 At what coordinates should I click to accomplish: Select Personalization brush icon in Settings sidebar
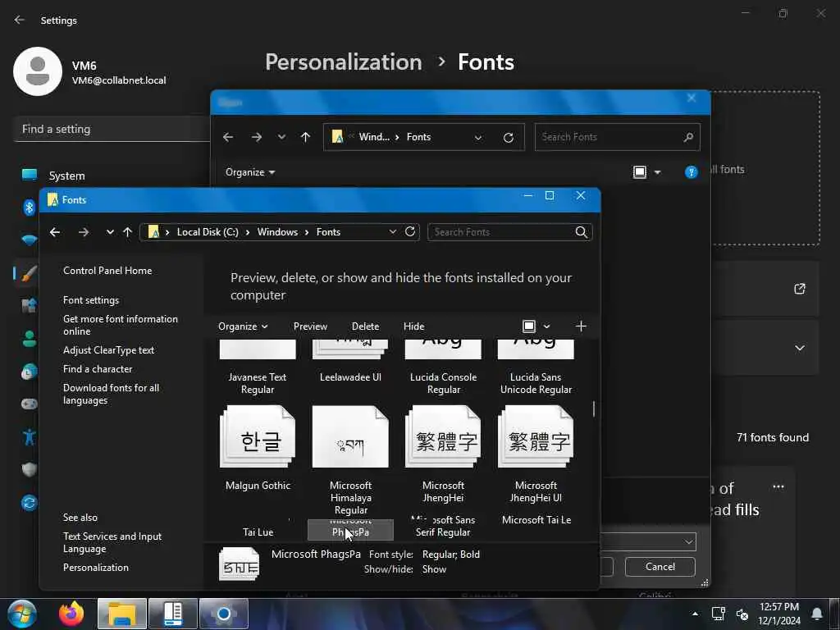pos(29,273)
